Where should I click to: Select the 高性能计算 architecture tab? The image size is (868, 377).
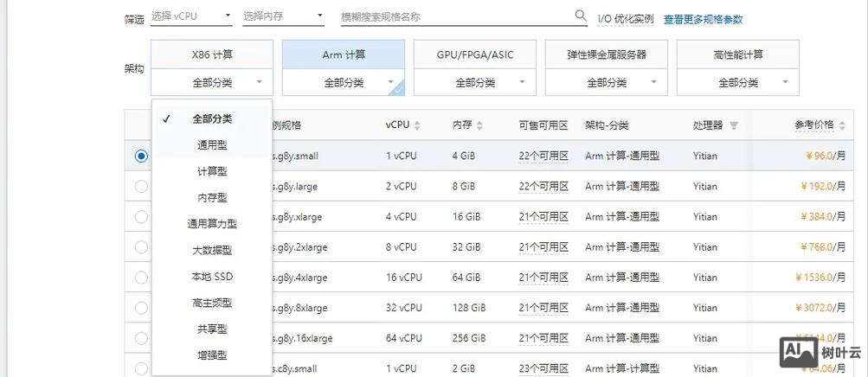(x=738, y=54)
